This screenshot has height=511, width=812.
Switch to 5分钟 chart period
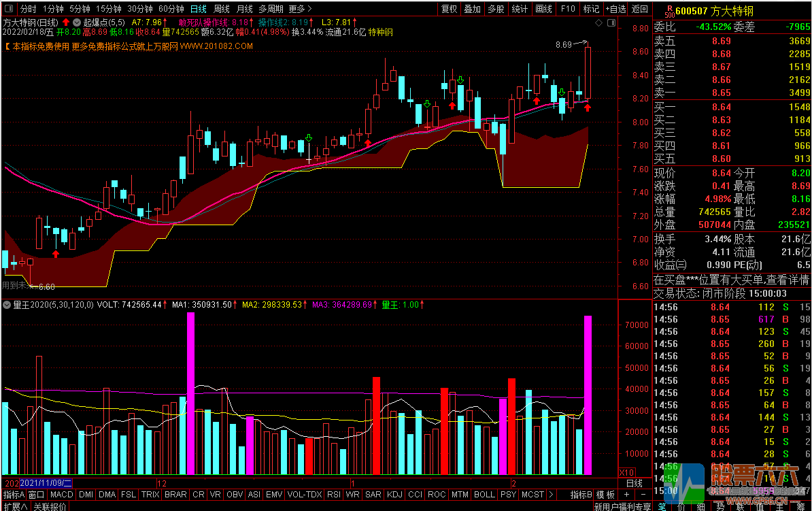click(x=80, y=9)
